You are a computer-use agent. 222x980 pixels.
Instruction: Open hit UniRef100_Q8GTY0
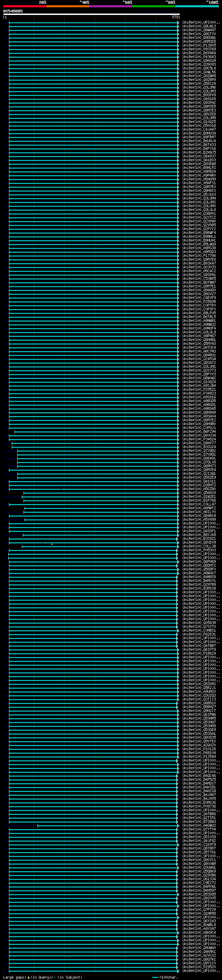point(199,34)
